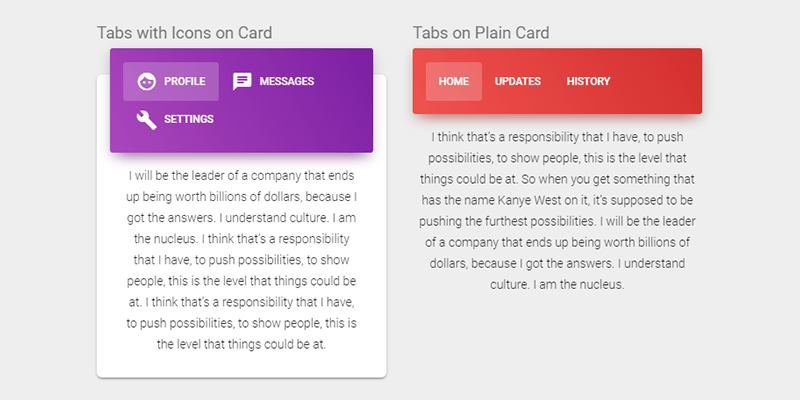The width and height of the screenshot is (800, 400).
Task: Click the "Tabs on Plain Card" heading
Action: coord(481,32)
